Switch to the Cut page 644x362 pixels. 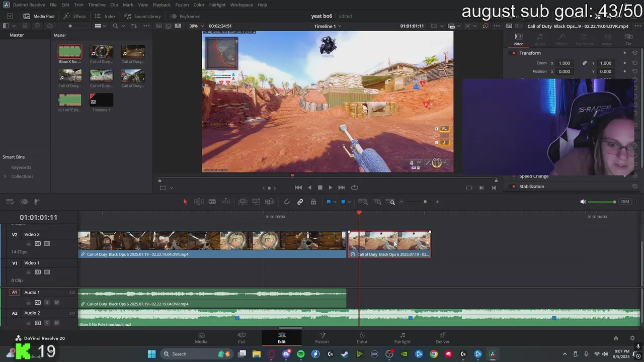tap(242, 338)
